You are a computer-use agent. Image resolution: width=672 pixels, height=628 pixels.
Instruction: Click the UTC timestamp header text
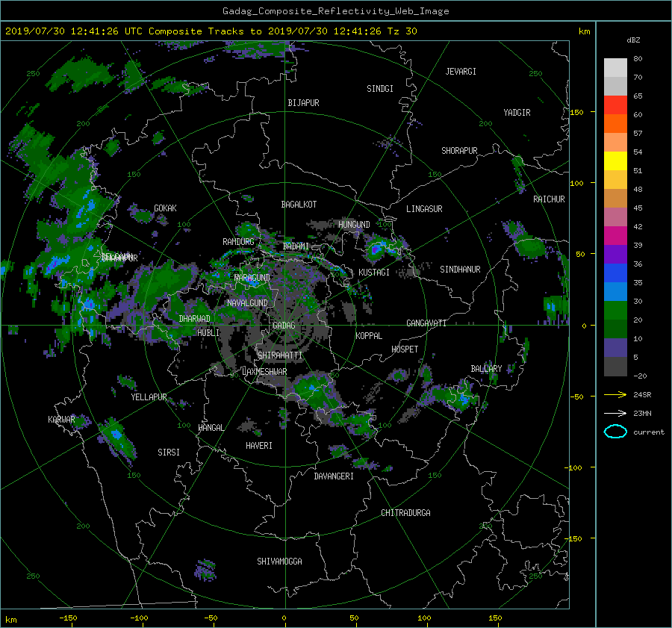(x=211, y=31)
